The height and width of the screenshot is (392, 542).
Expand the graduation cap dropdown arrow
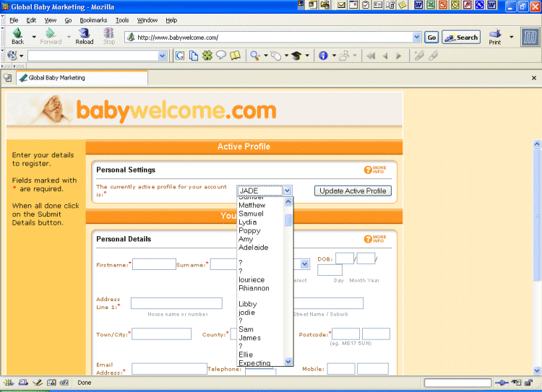point(307,56)
